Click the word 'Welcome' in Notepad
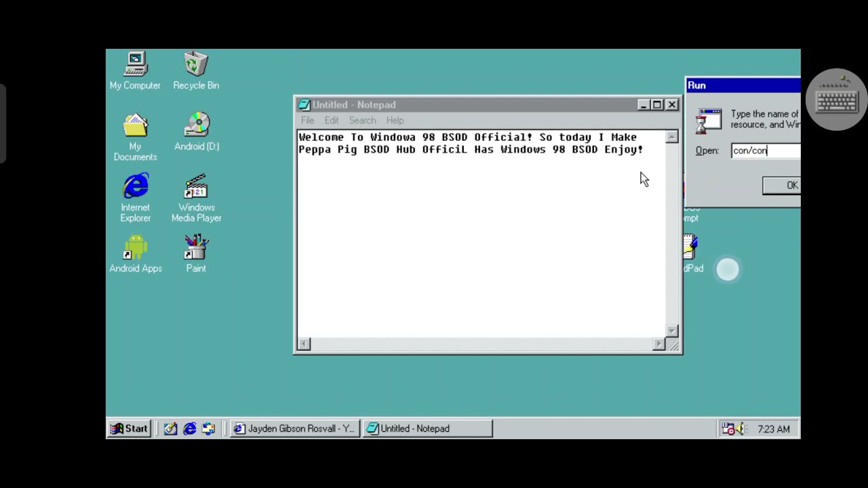 (x=321, y=137)
